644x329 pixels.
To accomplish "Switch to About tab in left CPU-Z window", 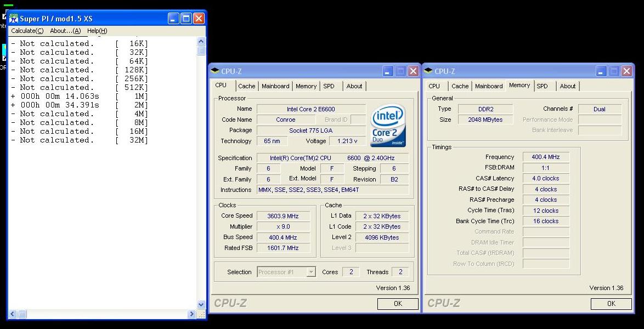I will tap(354, 86).
